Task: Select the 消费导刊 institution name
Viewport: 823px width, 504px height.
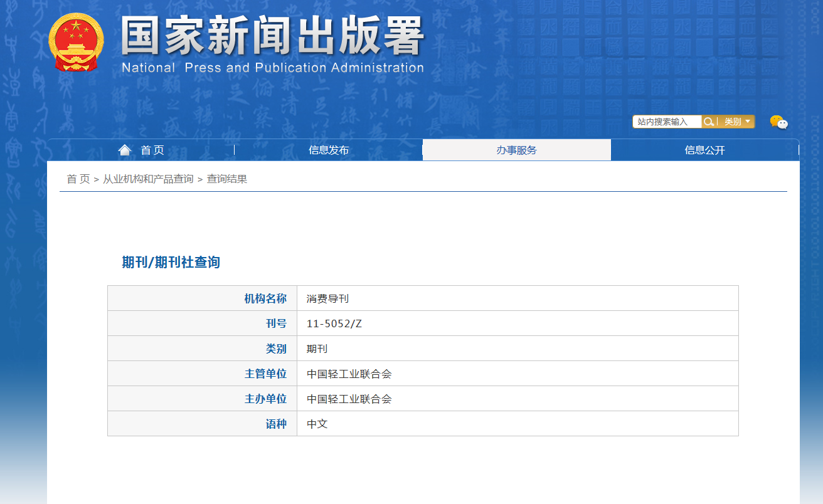Action: point(327,298)
